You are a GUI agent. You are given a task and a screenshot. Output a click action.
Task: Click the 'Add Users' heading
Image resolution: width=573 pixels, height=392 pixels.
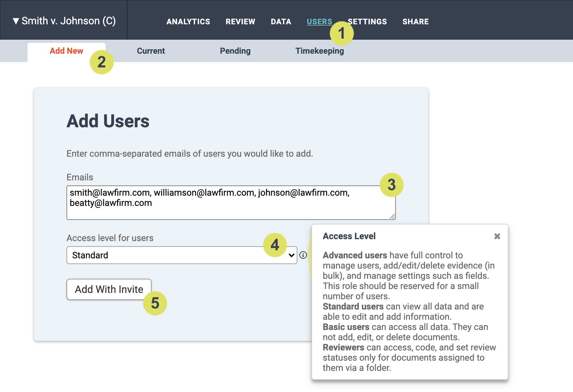pyautogui.click(x=108, y=121)
